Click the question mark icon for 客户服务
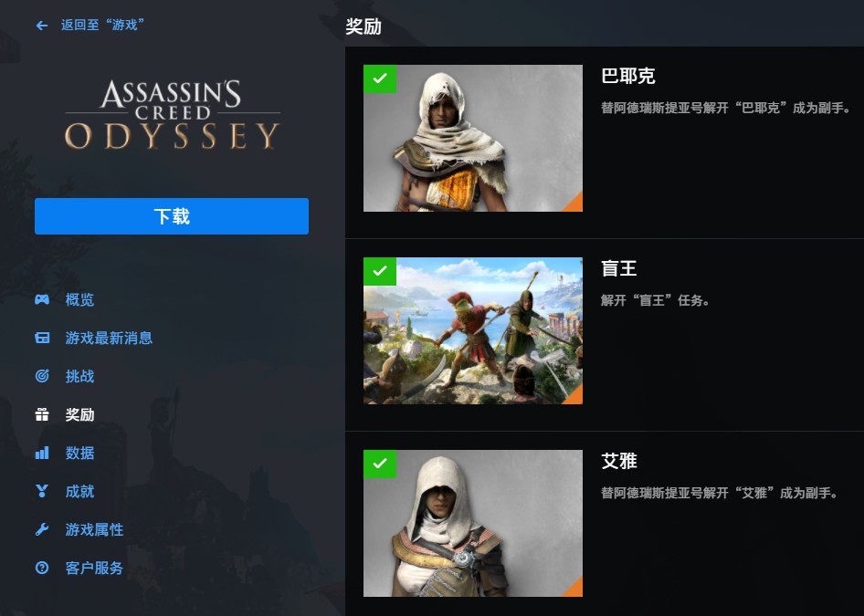This screenshot has width=864, height=616. (x=42, y=568)
